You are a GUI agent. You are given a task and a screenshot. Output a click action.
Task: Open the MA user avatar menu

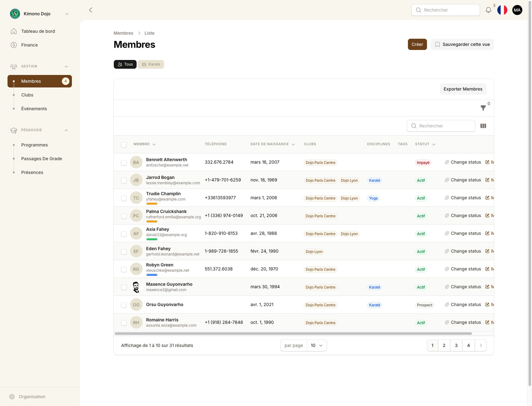pyautogui.click(x=517, y=10)
